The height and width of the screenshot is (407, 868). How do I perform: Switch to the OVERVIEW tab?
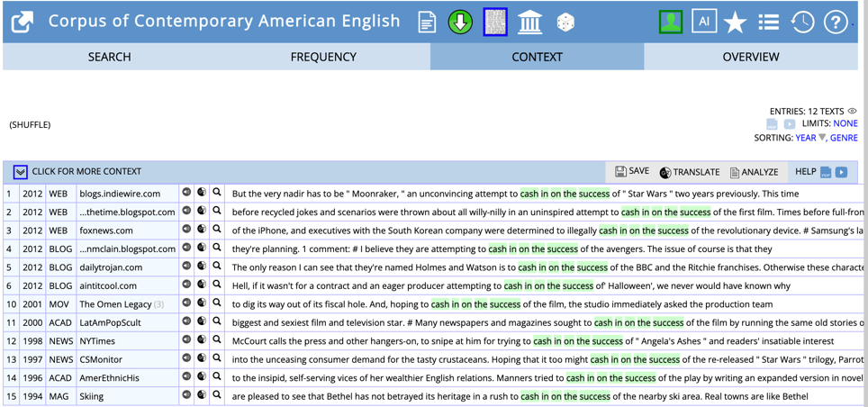click(751, 57)
